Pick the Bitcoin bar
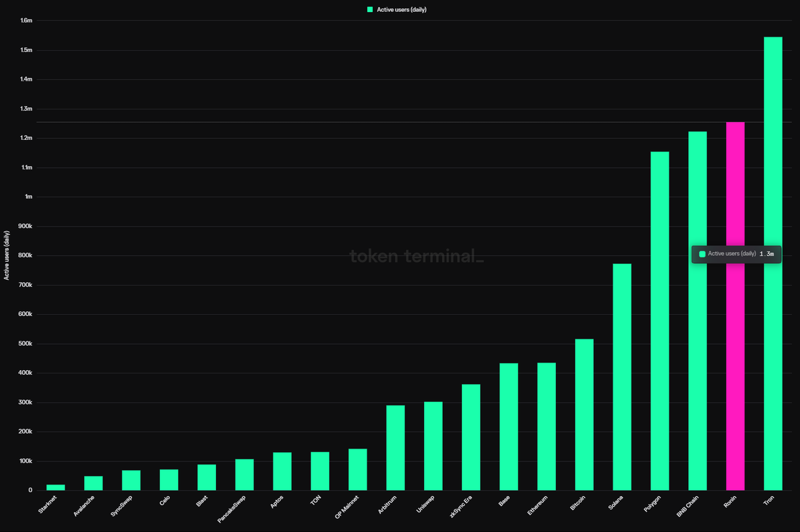The image size is (800, 532). (584, 415)
